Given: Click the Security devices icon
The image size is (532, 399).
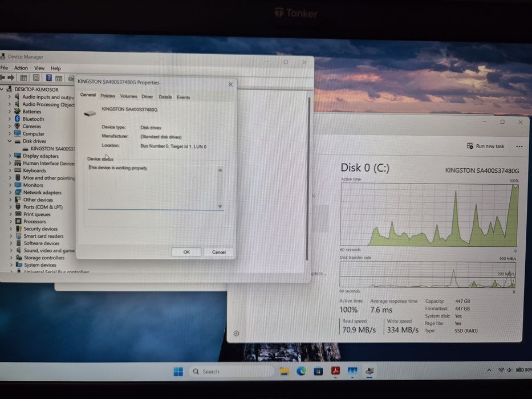Looking at the screenshot, I should pos(19,229).
